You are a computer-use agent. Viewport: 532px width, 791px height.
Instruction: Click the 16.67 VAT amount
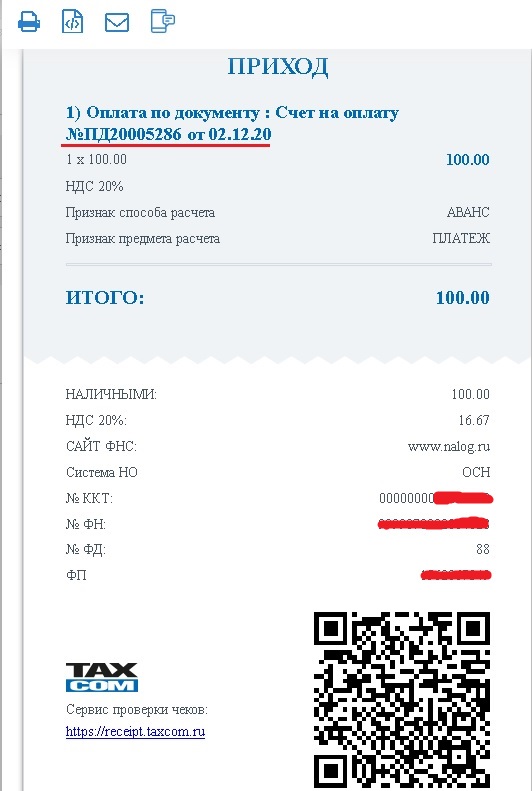[x=474, y=420]
